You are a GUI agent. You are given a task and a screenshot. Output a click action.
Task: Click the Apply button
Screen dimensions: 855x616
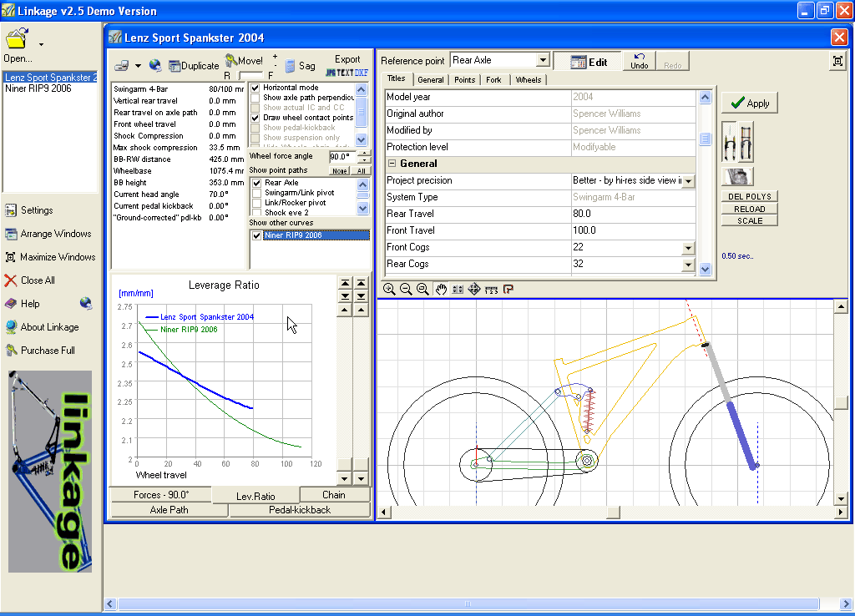(750, 103)
